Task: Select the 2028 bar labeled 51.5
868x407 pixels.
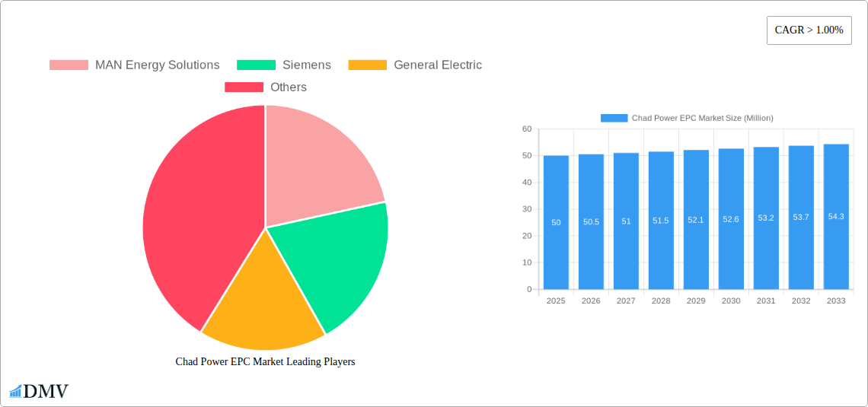Action: point(661,221)
